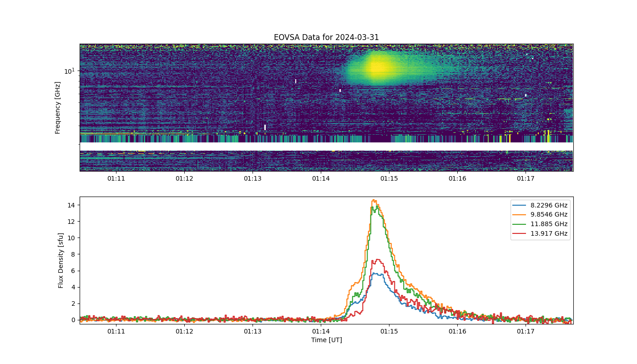Click the Frequency [GHz] axis label
637x364 pixels.
[x=58, y=108]
